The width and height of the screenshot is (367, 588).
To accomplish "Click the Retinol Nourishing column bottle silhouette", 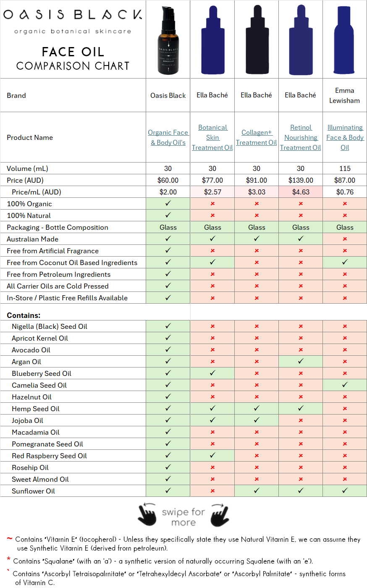I will (301, 41).
